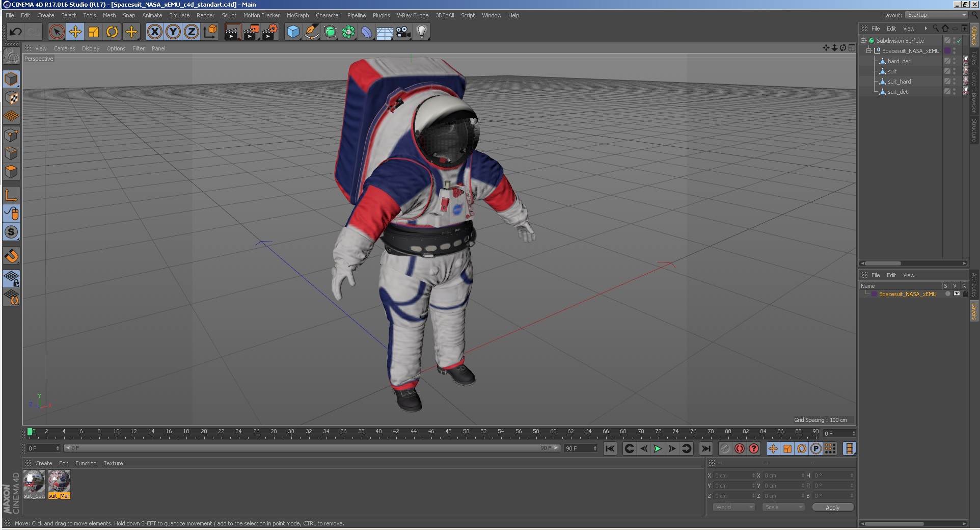Toggle Y axis lock

pos(173,32)
